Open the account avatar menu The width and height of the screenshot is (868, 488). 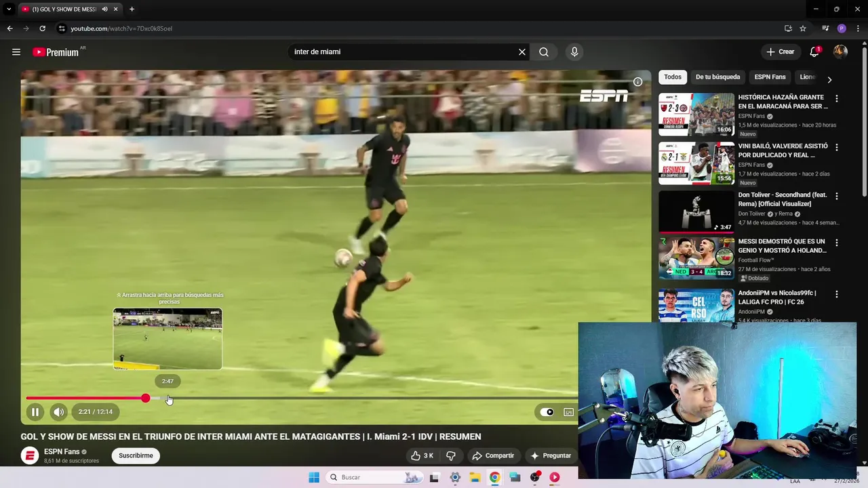[840, 52]
